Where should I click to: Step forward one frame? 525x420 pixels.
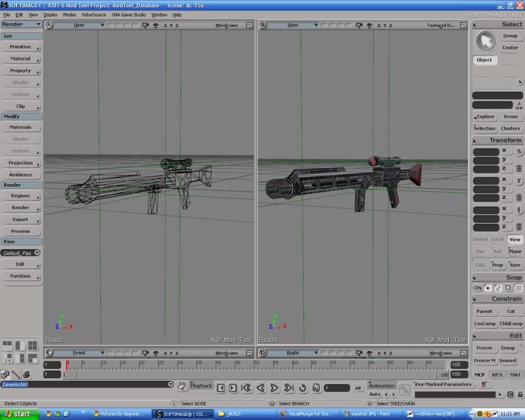(x=233, y=388)
